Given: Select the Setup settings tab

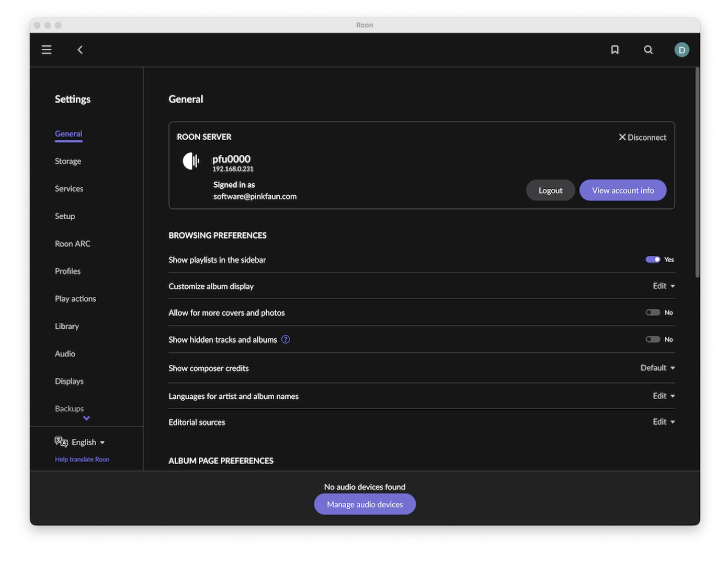Looking at the screenshot, I should click(65, 216).
